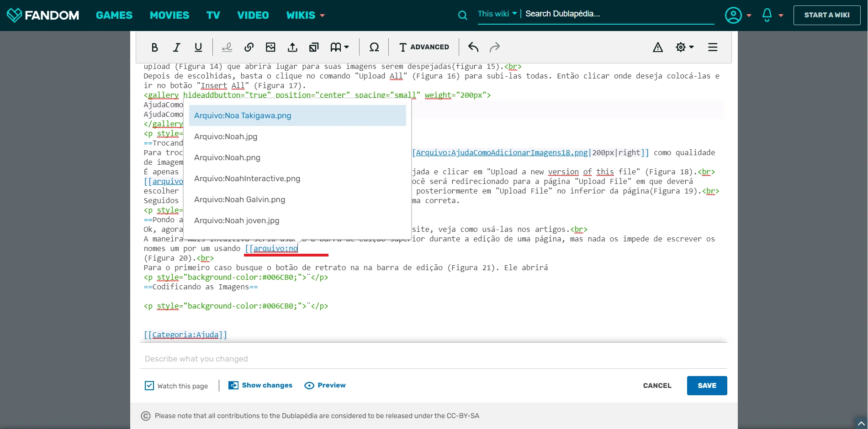Viewport: 868px width, 429px height.
Task: Click the Describe what you changed field
Action: 434,359
